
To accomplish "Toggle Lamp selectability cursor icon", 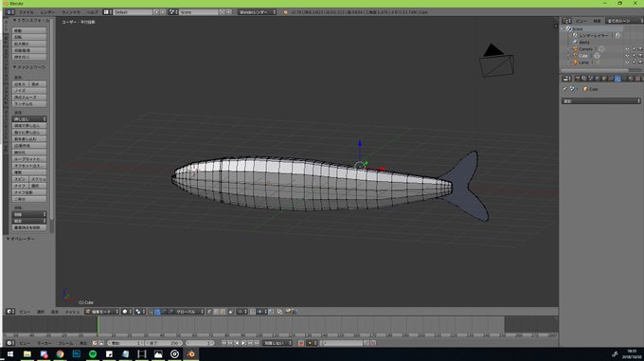I will (634, 63).
